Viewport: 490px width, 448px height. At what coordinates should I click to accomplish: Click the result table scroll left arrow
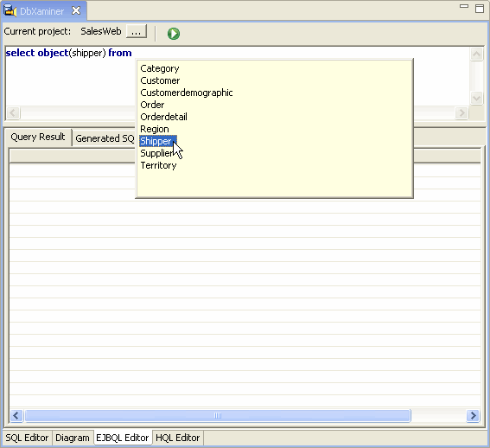pos(16,415)
